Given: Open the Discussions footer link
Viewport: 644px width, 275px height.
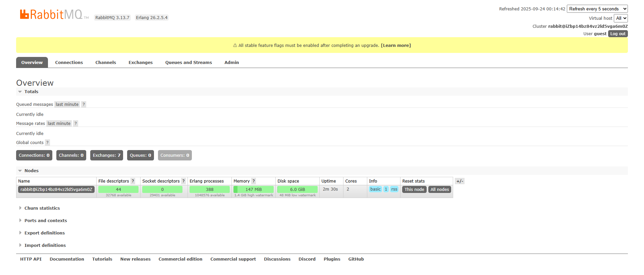Looking at the screenshot, I should coord(277,259).
